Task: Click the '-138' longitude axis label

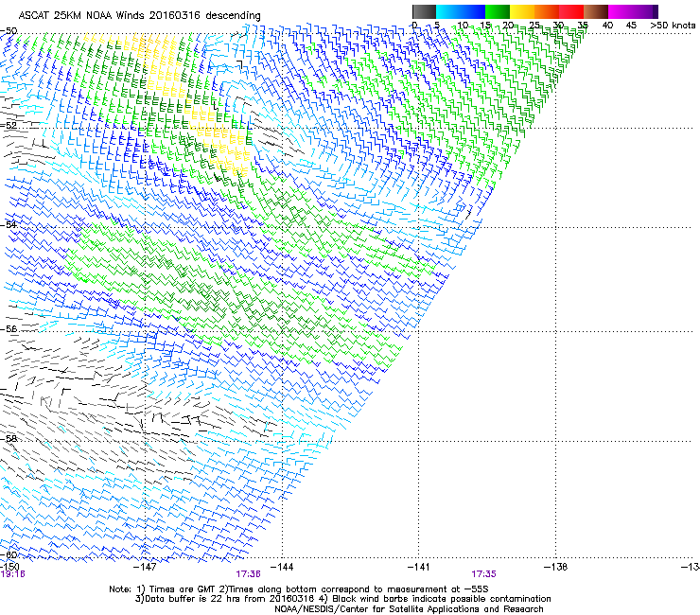Action: pos(556,567)
